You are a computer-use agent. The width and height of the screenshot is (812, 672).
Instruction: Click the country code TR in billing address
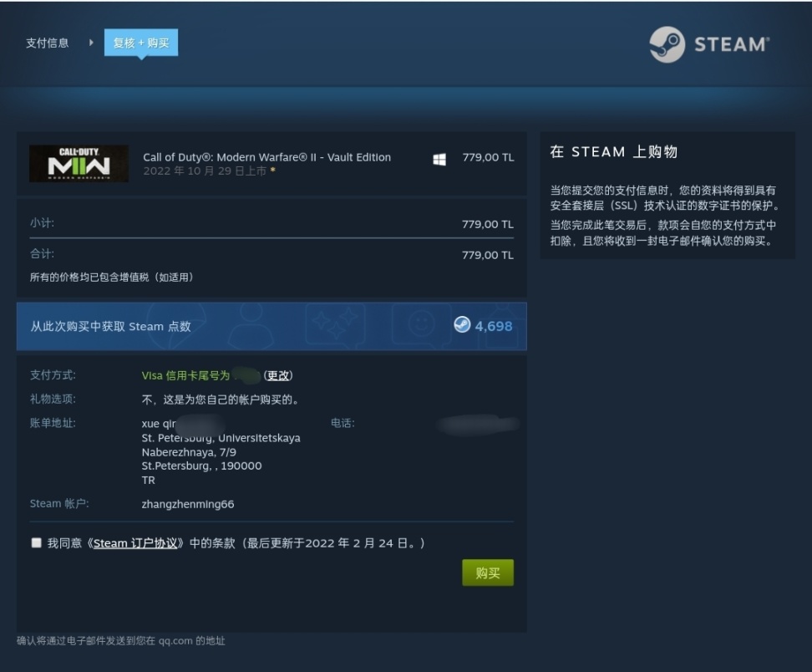(x=148, y=481)
